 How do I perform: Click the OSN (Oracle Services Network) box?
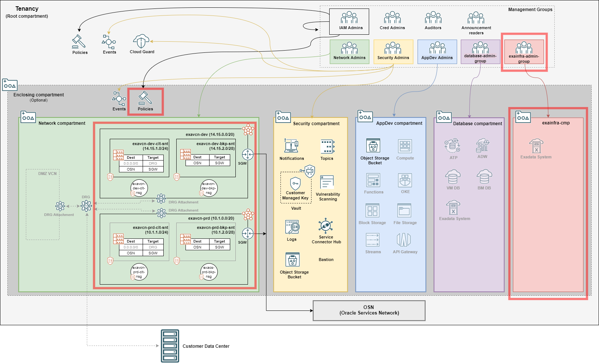(x=369, y=310)
